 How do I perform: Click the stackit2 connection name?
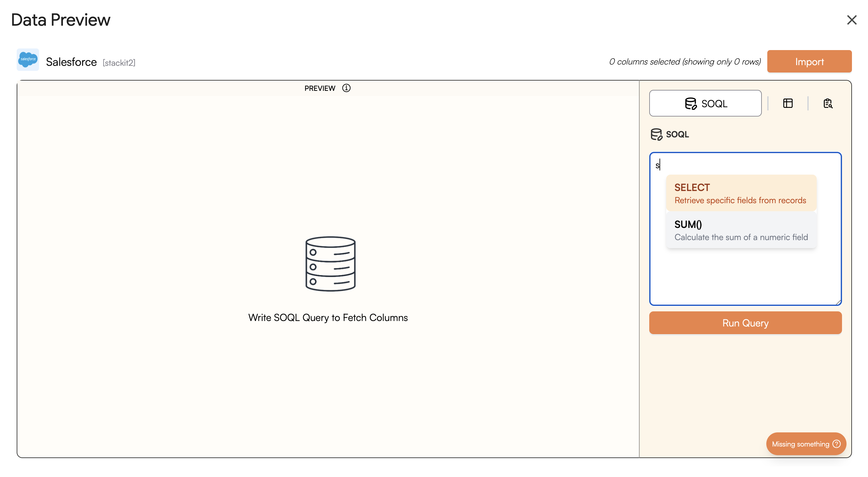[119, 63]
